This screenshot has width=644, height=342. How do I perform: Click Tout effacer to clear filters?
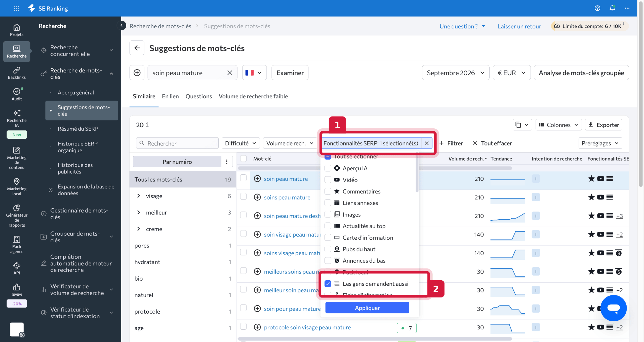tap(492, 143)
